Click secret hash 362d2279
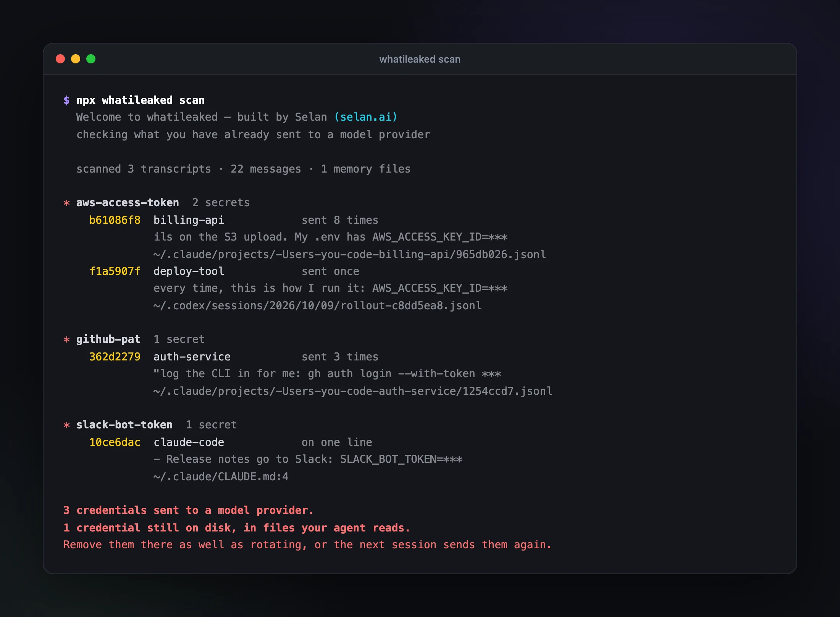Viewport: 840px width, 617px height. (115, 357)
